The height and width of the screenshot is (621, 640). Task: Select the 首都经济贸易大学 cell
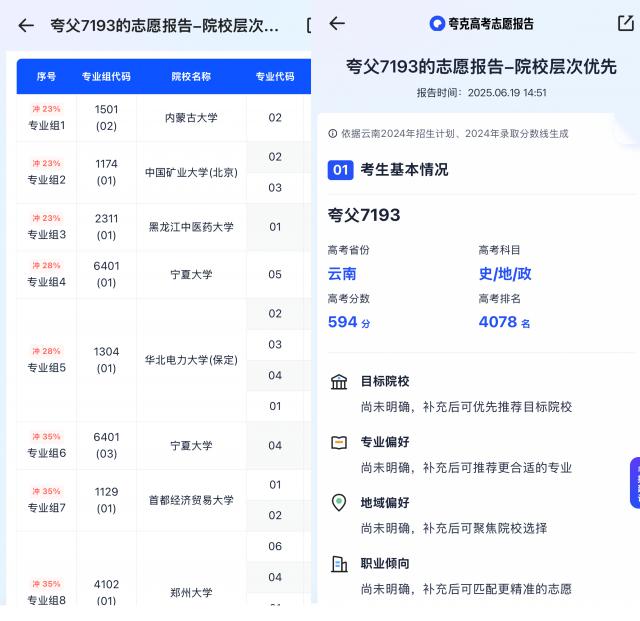click(191, 500)
